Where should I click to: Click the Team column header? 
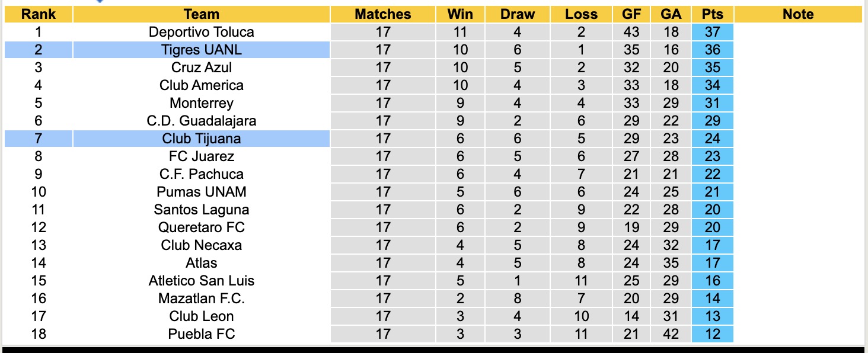202,14
